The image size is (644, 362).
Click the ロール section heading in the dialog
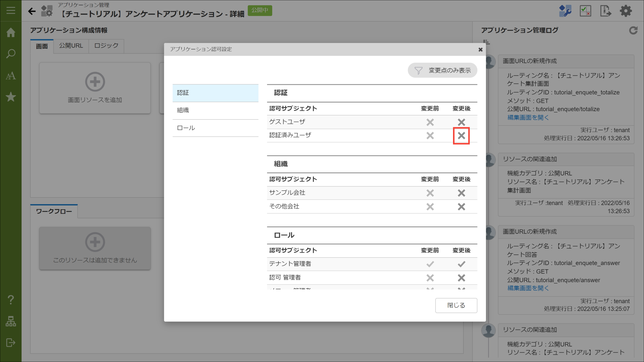[x=284, y=235]
